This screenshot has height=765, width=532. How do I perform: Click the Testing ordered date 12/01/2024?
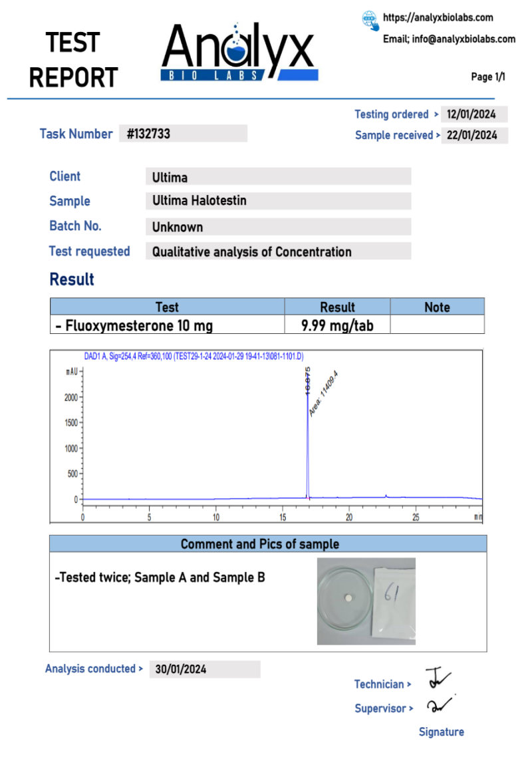(473, 114)
